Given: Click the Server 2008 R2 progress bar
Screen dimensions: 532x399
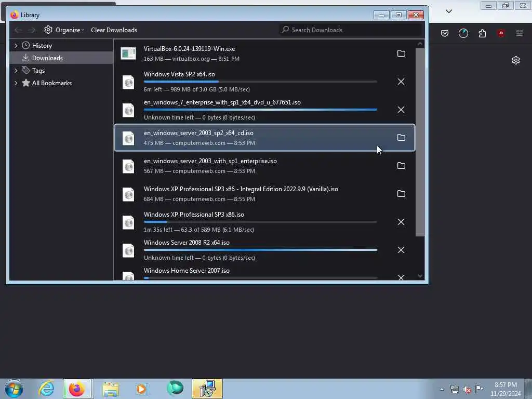Looking at the screenshot, I should coord(260,250).
